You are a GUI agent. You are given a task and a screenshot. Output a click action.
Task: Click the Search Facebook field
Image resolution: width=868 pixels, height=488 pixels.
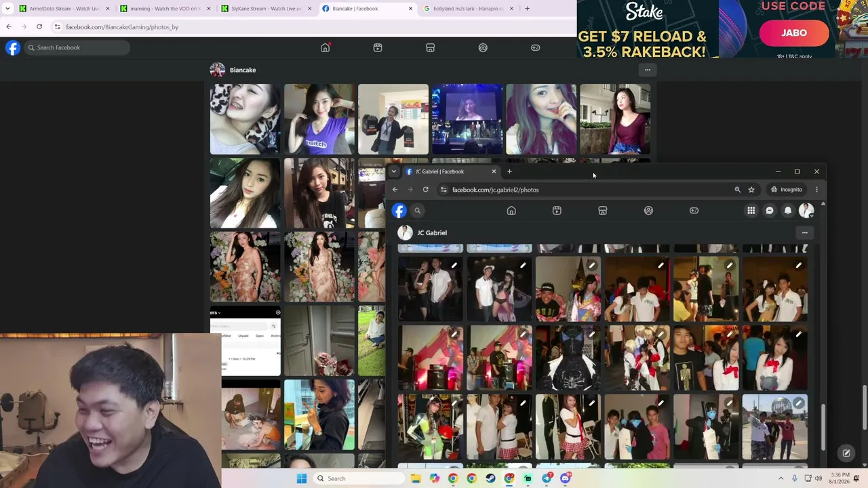[x=77, y=47]
